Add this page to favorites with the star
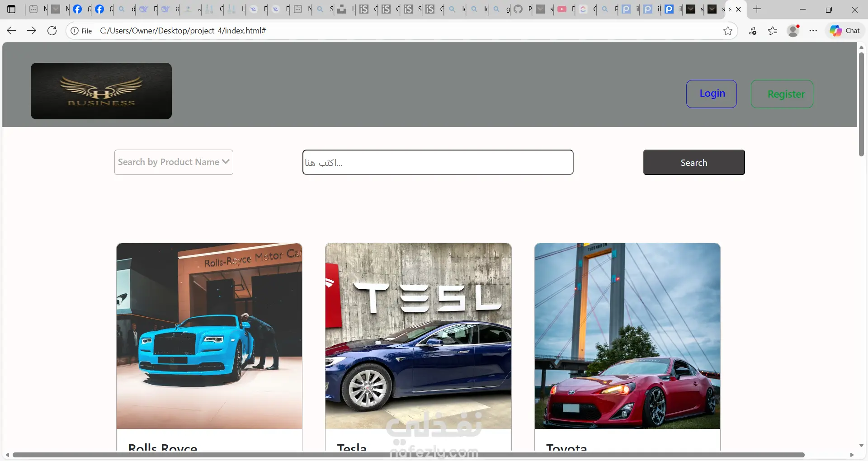868x461 pixels. pos(728,31)
